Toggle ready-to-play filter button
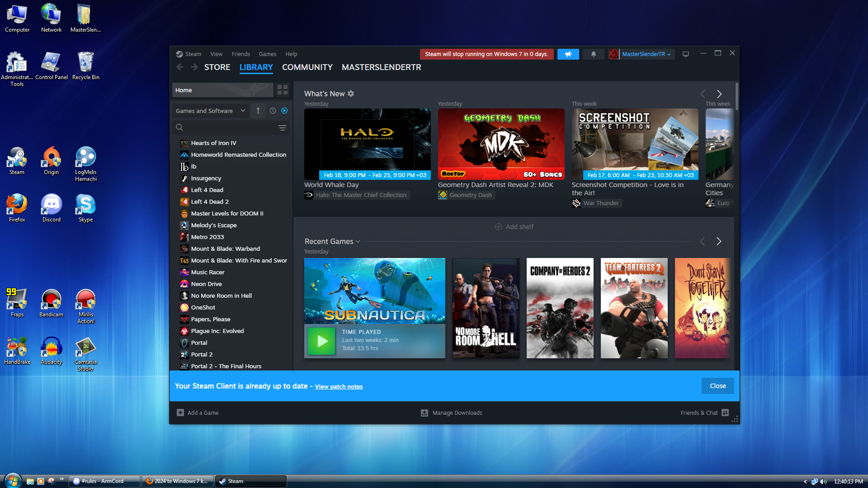 click(x=284, y=111)
